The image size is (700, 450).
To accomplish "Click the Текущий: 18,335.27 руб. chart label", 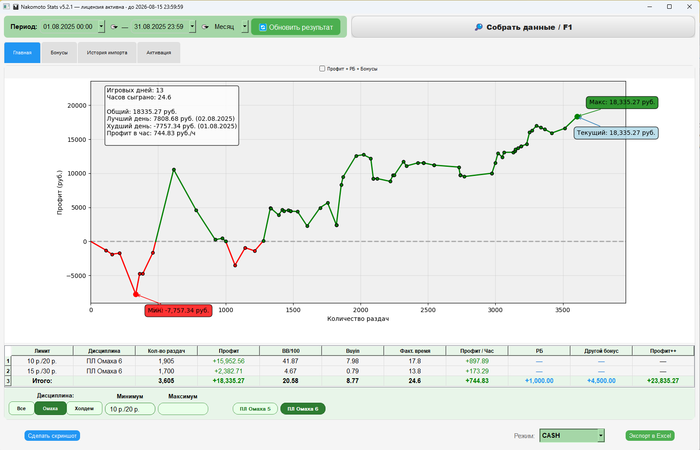I will pyautogui.click(x=616, y=133).
